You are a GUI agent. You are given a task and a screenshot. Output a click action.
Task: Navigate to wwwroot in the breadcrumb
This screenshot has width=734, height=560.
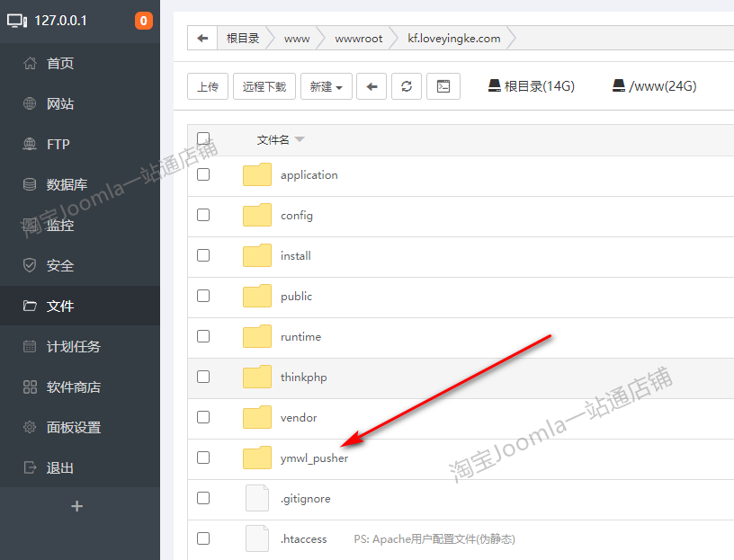pos(359,39)
